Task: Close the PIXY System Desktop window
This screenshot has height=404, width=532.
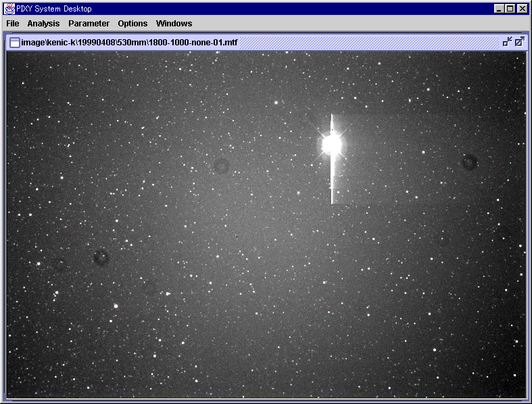Action: (x=523, y=9)
